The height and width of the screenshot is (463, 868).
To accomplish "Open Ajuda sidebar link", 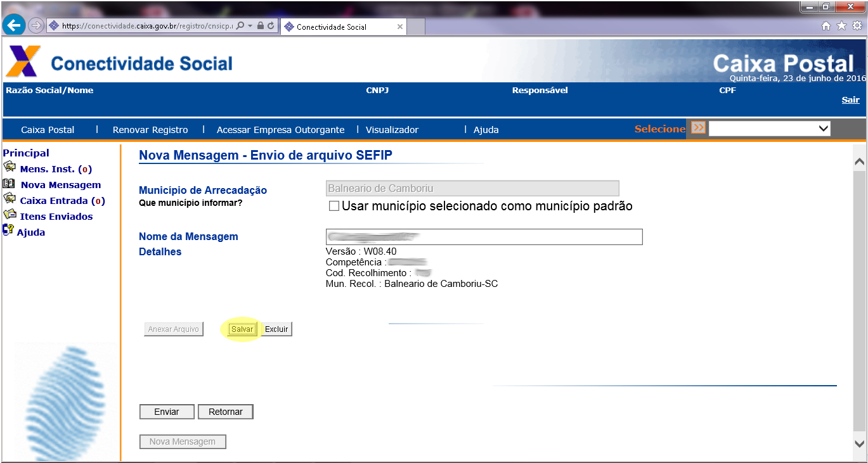I will pos(31,232).
